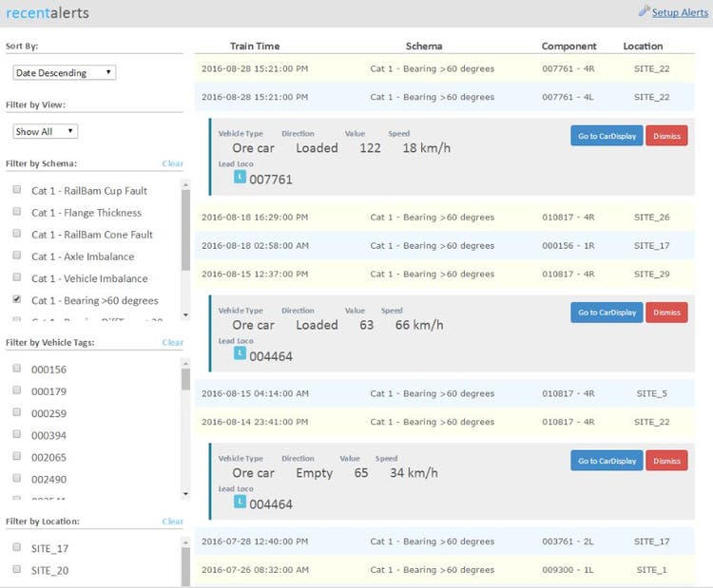The width and height of the screenshot is (713, 588).
Task: Open the Setup Alerts link
Action: (680, 12)
